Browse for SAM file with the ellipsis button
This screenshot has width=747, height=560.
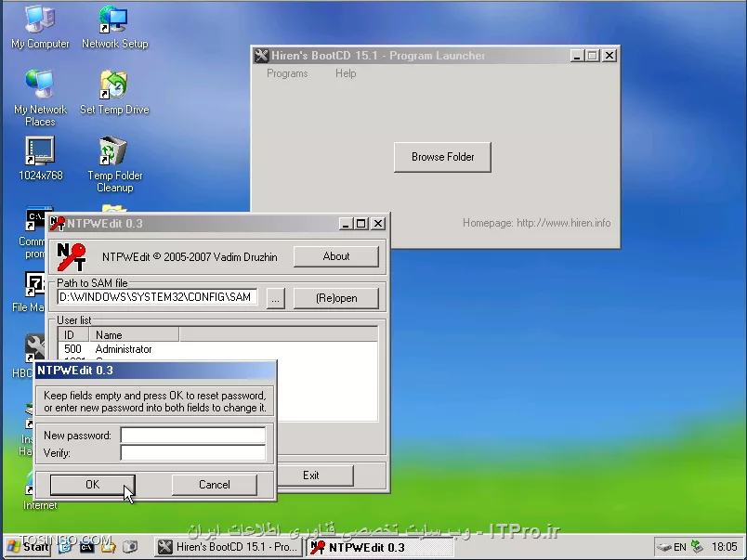(275, 298)
